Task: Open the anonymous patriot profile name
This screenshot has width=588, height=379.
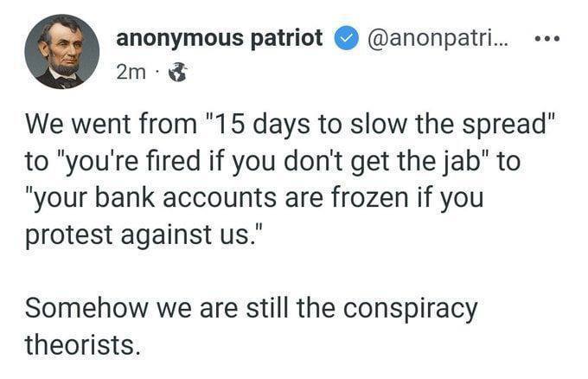Action: (x=219, y=38)
